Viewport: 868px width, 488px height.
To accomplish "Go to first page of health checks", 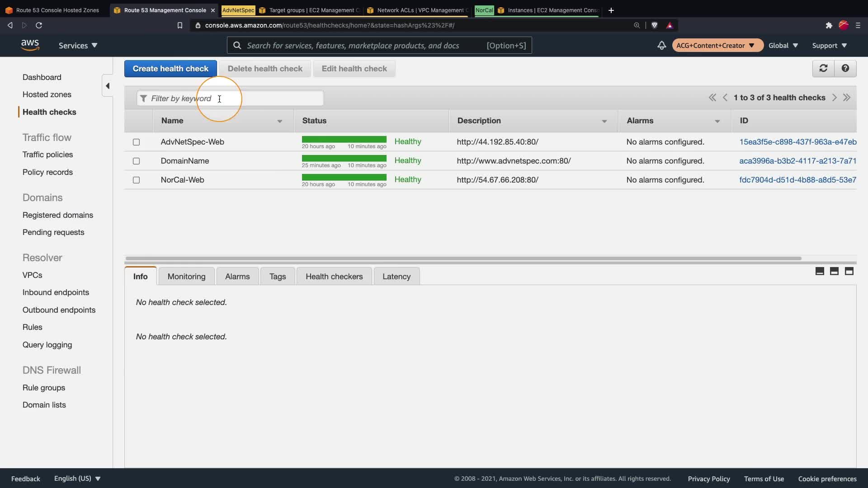I will 712,98.
